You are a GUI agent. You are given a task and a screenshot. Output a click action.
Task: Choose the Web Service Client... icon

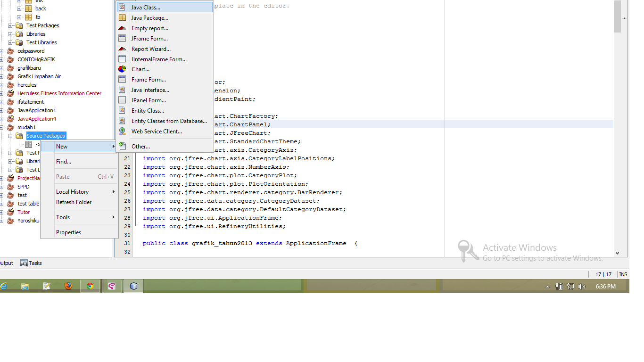pyautogui.click(x=122, y=131)
